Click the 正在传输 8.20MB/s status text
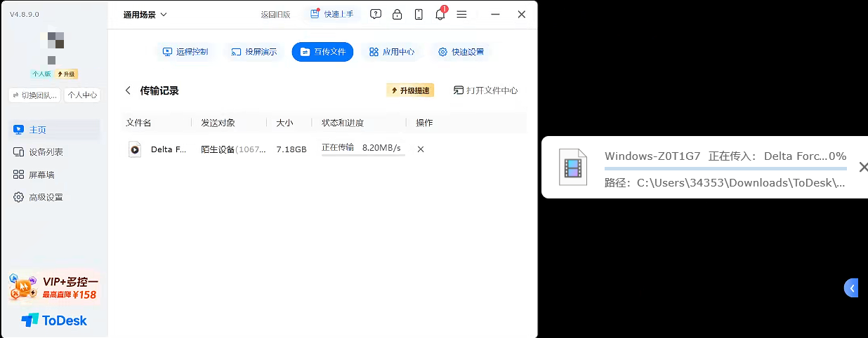868x338 pixels. coord(361,148)
